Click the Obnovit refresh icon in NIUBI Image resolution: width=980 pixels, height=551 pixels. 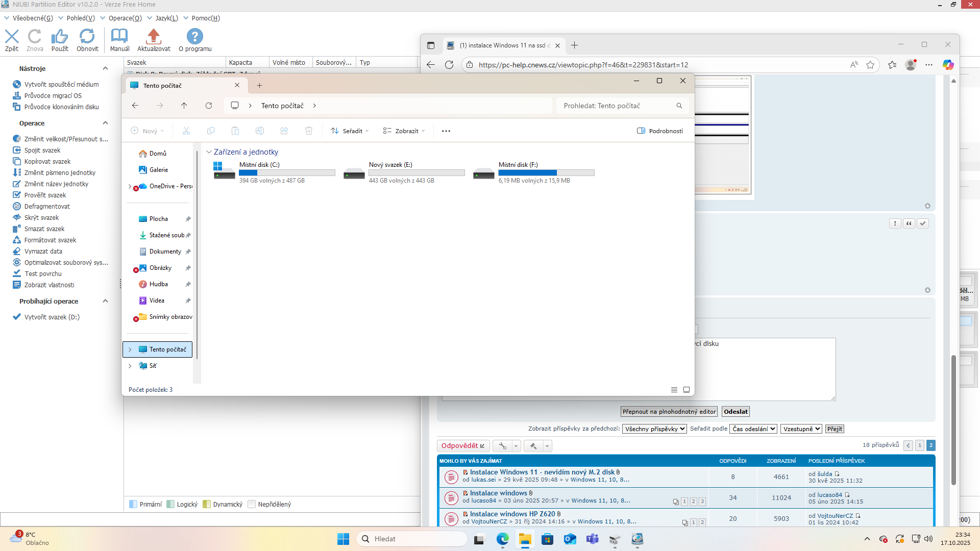pyautogui.click(x=87, y=37)
